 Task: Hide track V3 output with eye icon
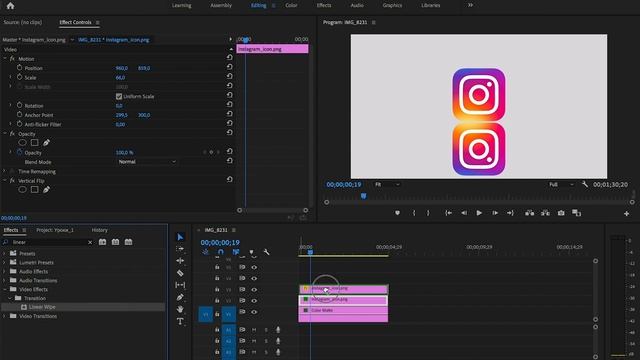[254, 290]
